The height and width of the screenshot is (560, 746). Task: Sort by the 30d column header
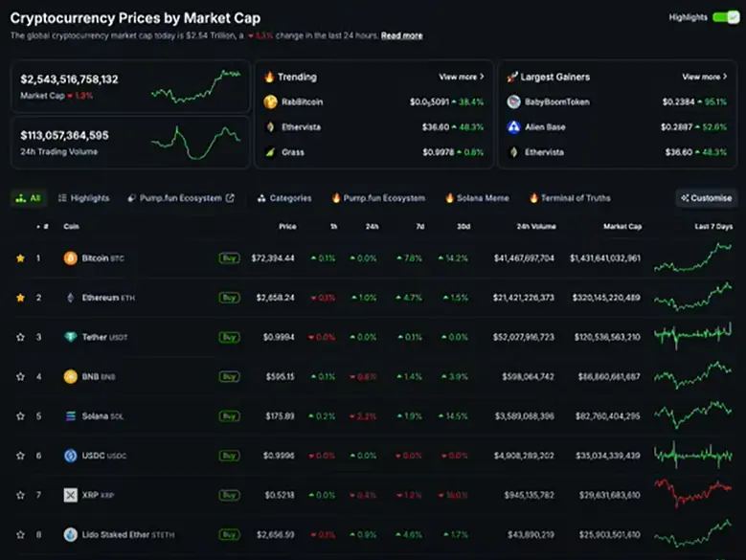463,226
